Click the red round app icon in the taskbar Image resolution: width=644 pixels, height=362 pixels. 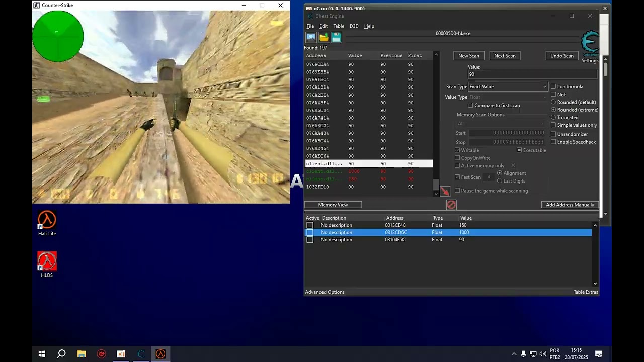(101, 354)
